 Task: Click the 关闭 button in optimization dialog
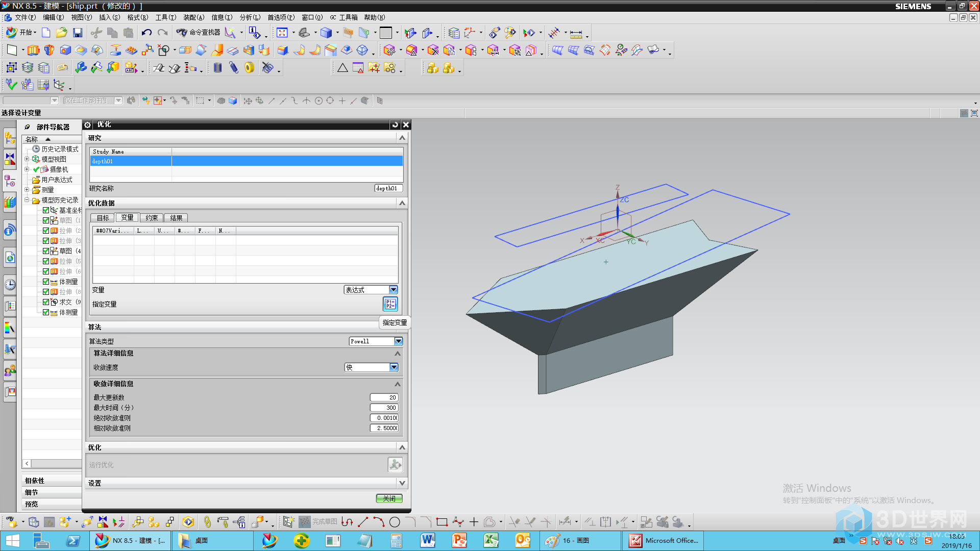click(x=389, y=498)
